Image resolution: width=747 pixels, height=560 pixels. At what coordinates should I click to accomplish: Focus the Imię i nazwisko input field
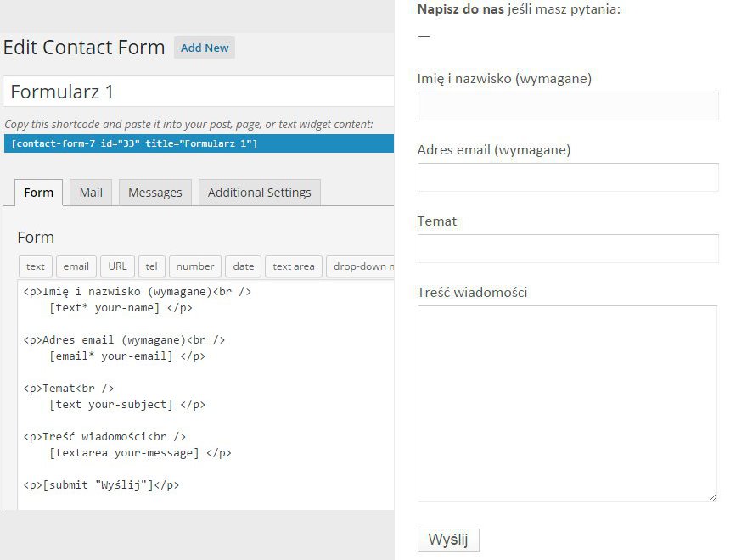[x=568, y=106]
